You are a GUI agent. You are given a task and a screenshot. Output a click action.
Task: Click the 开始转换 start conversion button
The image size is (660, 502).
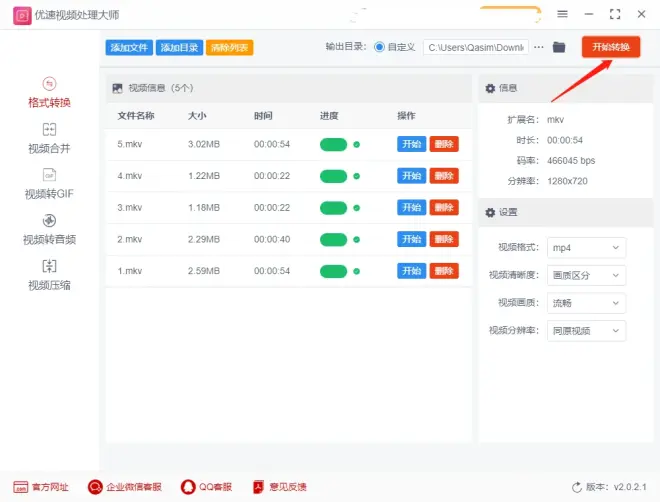click(x=611, y=47)
